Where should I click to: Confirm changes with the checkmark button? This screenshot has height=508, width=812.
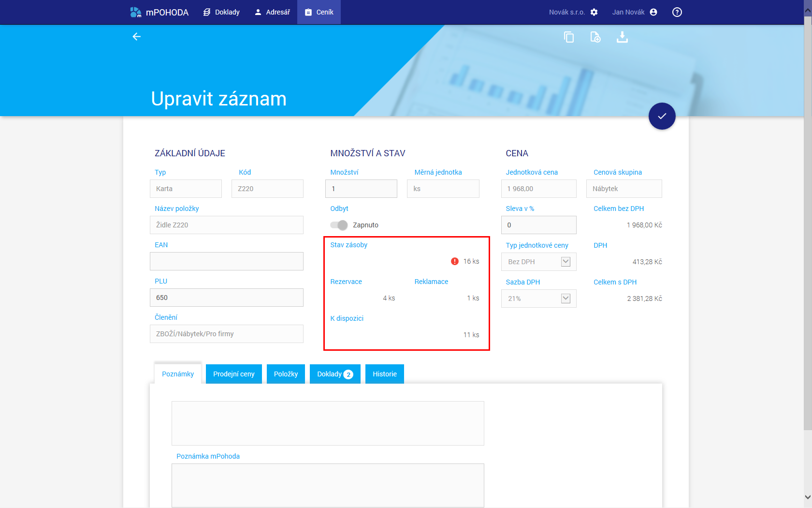pyautogui.click(x=662, y=116)
